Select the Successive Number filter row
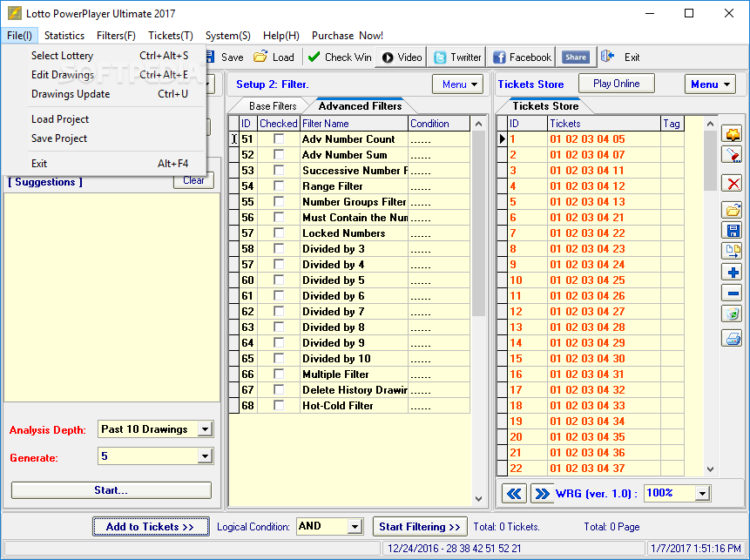This screenshot has height=560, width=750. point(349,170)
